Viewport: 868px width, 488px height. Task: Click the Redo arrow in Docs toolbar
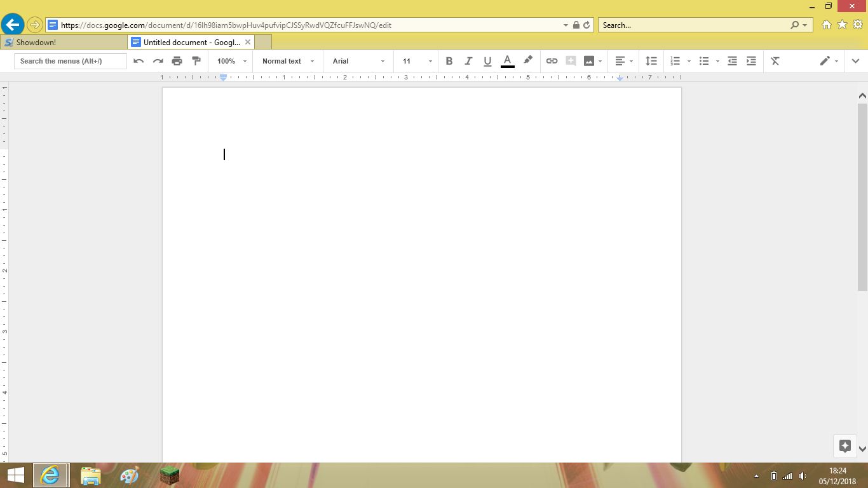[158, 61]
